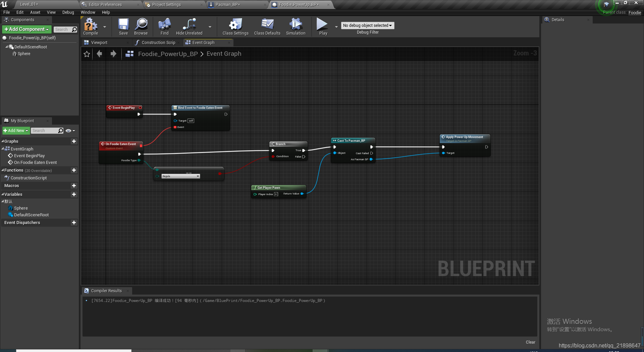Open Hide Unrelated options dropdown arrow

click(x=210, y=27)
